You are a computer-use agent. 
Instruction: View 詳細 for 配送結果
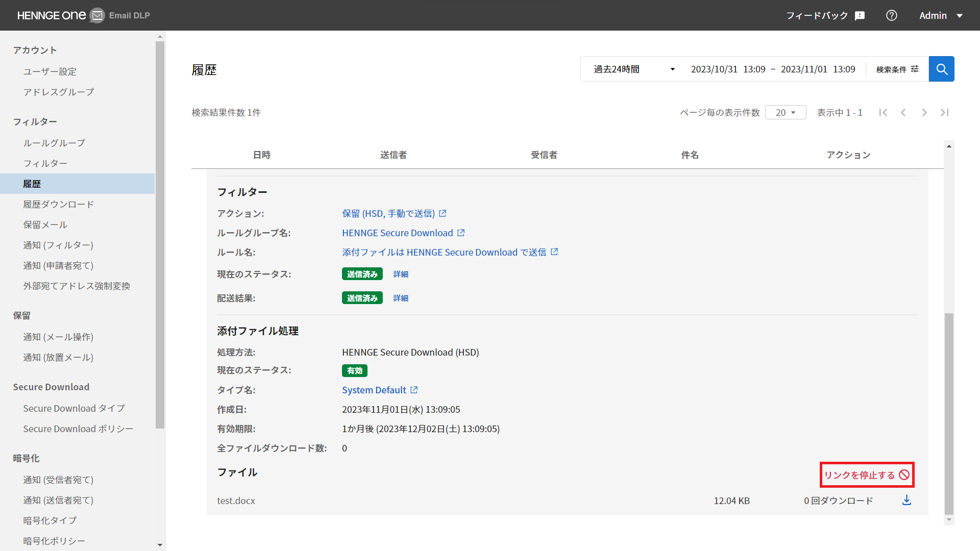[401, 298]
